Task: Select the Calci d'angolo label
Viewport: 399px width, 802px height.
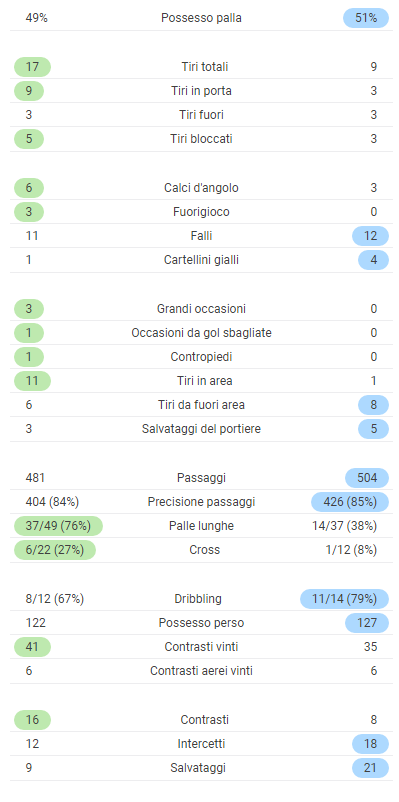Action: click(202, 188)
